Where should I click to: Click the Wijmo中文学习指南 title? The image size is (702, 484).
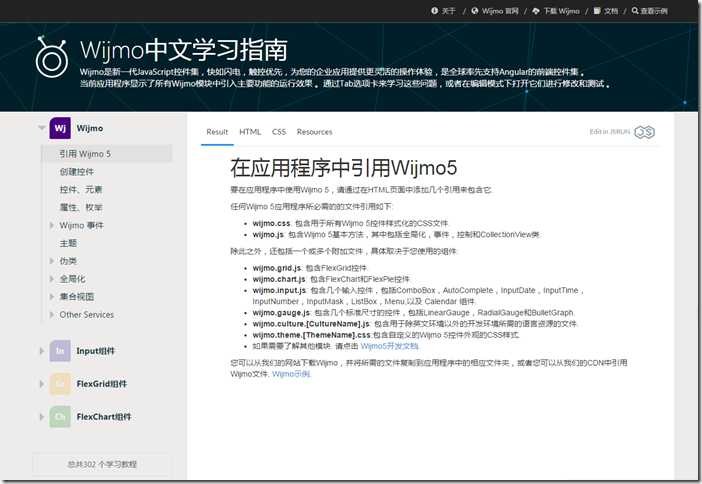[184, 49]
